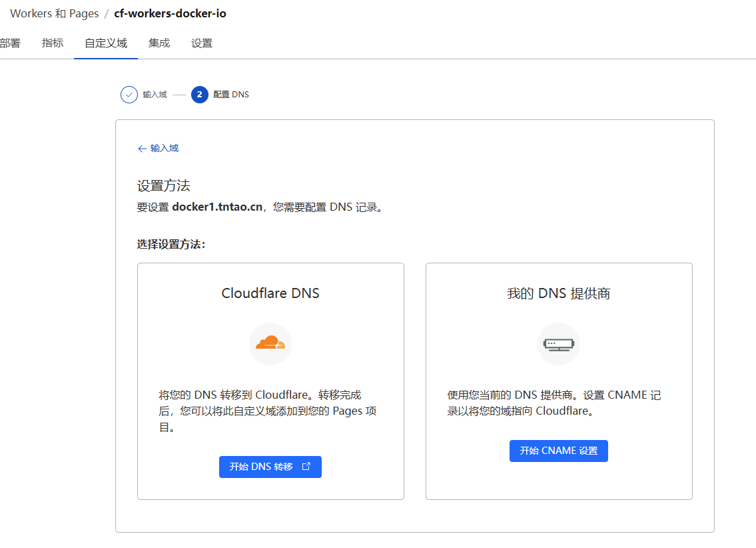Open the 设置 tab
The width and height of the screenshot is (756, 548).
[202, 43]
